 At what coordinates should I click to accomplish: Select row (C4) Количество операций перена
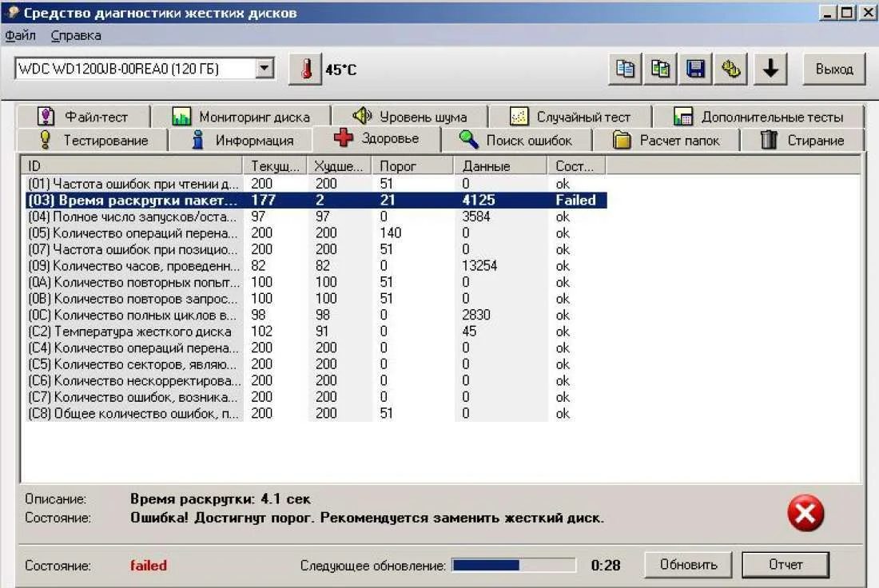click(316, 348)
